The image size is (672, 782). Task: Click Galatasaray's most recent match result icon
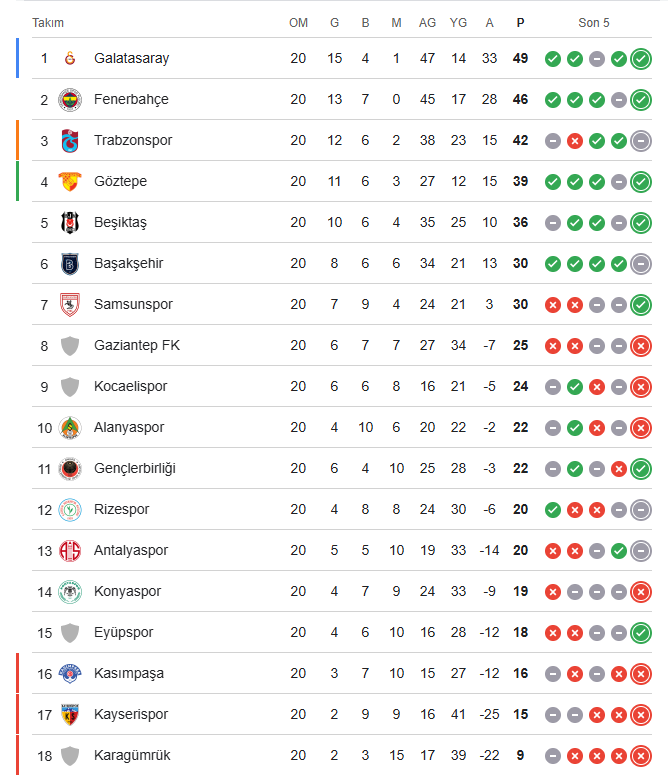(x=641, y=59)
